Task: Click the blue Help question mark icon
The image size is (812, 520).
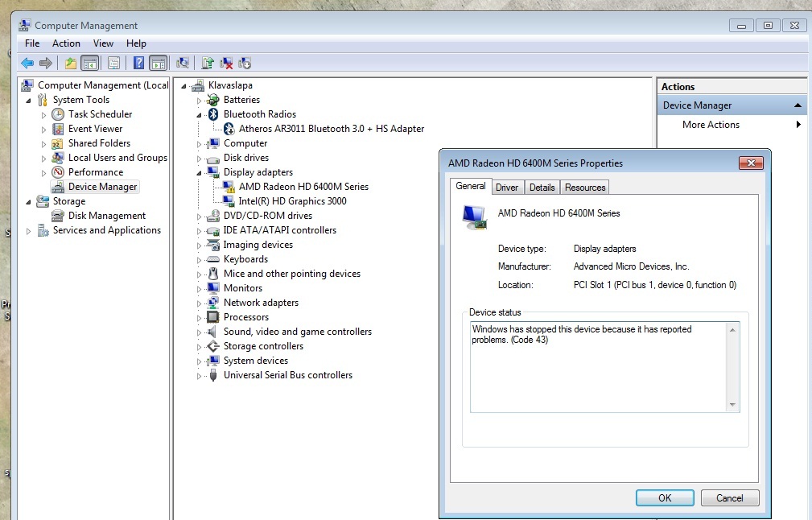Action: tap(138, 63)
